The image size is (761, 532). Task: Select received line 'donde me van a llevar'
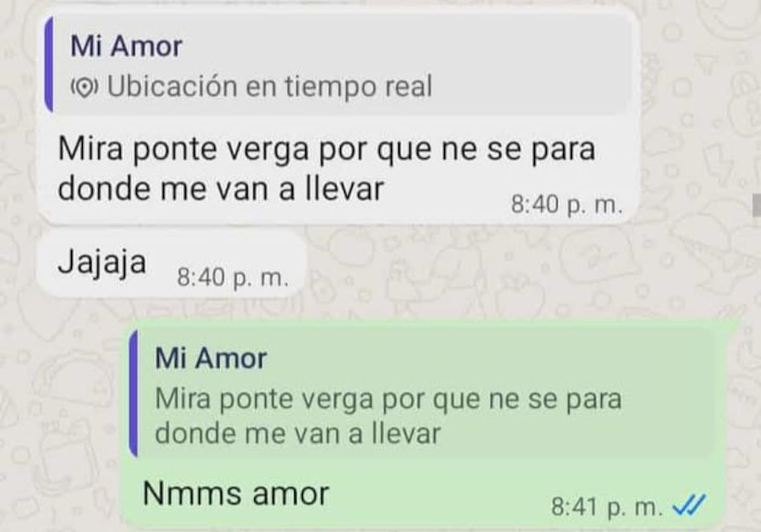221,188
